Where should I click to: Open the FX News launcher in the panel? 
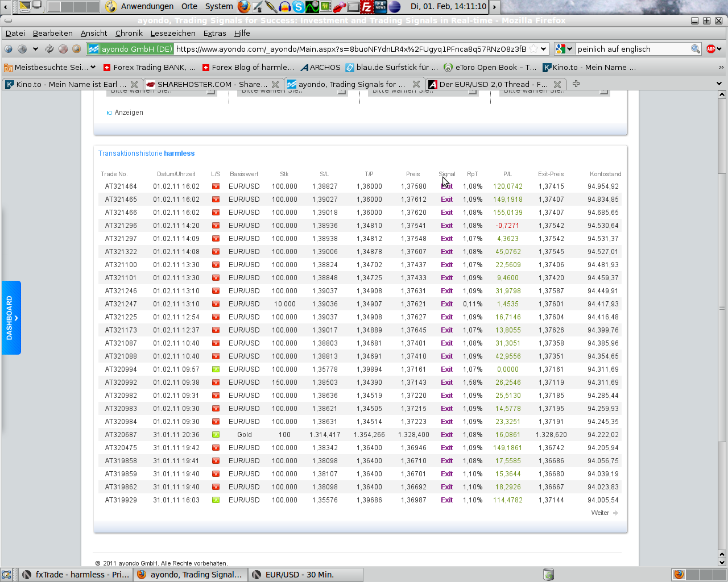click(380, 7)
